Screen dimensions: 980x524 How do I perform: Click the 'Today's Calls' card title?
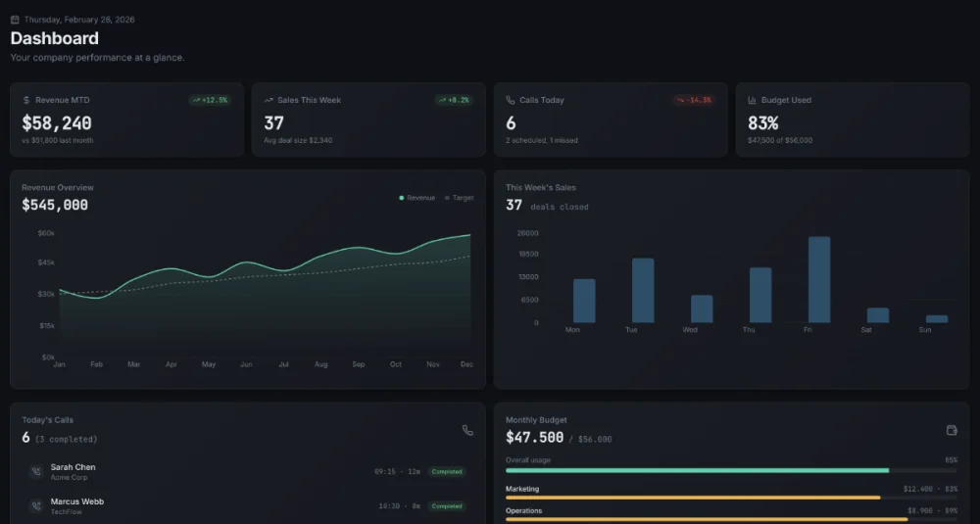pyautogui.click(x=47, y=420)
